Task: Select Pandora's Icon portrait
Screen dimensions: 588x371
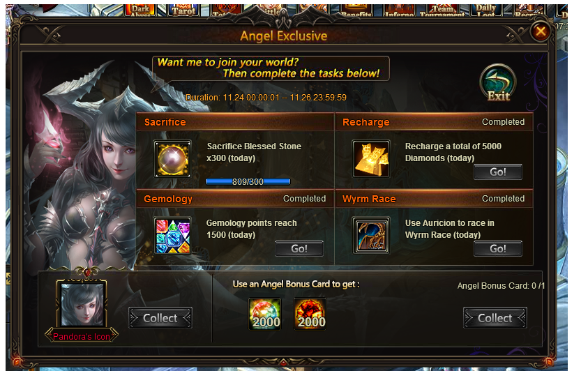Action: [82, 303]
